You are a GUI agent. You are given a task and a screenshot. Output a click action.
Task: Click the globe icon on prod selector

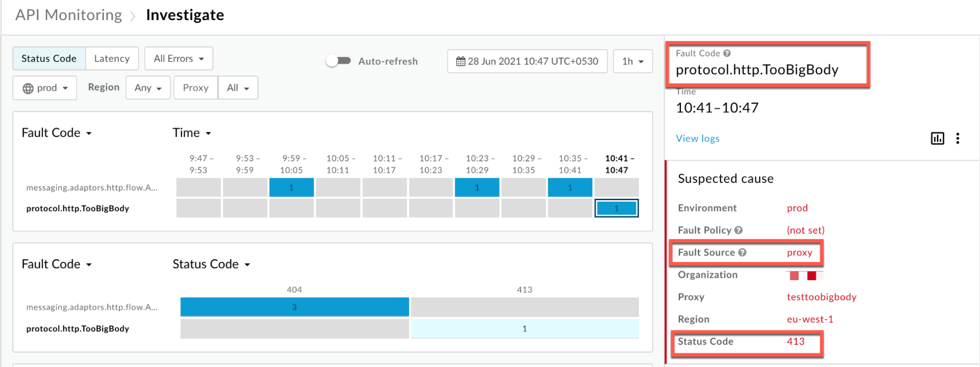pyautogui.click(x=28, y=88)
